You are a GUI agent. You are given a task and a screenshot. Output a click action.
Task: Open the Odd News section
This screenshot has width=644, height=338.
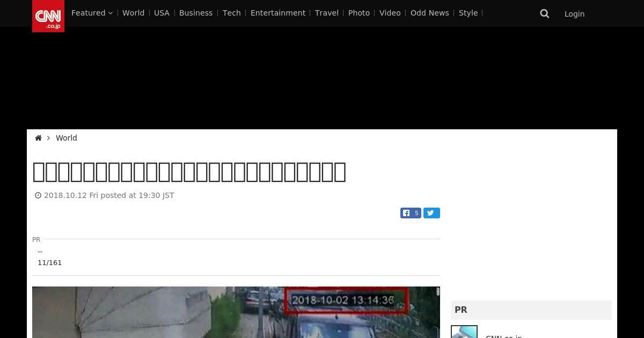coord(430,13)
